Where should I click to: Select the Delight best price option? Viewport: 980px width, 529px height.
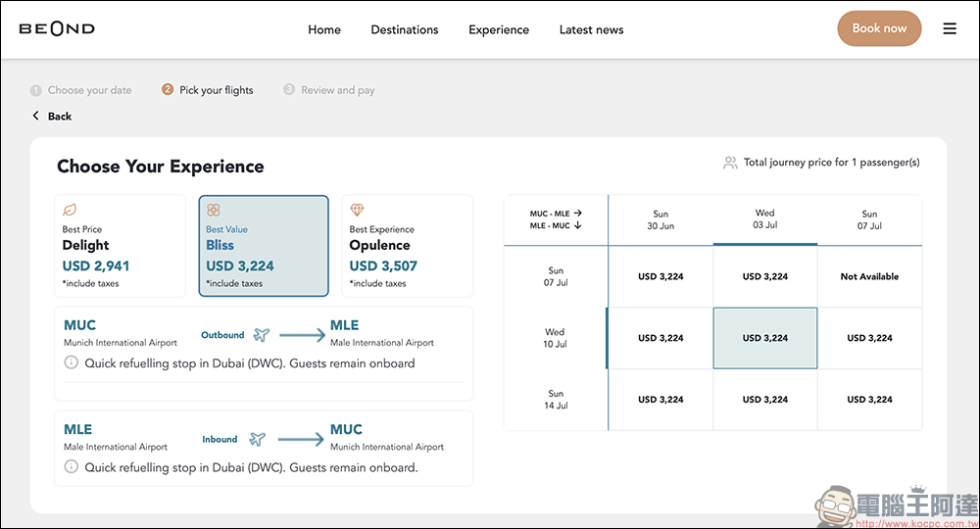[x=120, y=246]
